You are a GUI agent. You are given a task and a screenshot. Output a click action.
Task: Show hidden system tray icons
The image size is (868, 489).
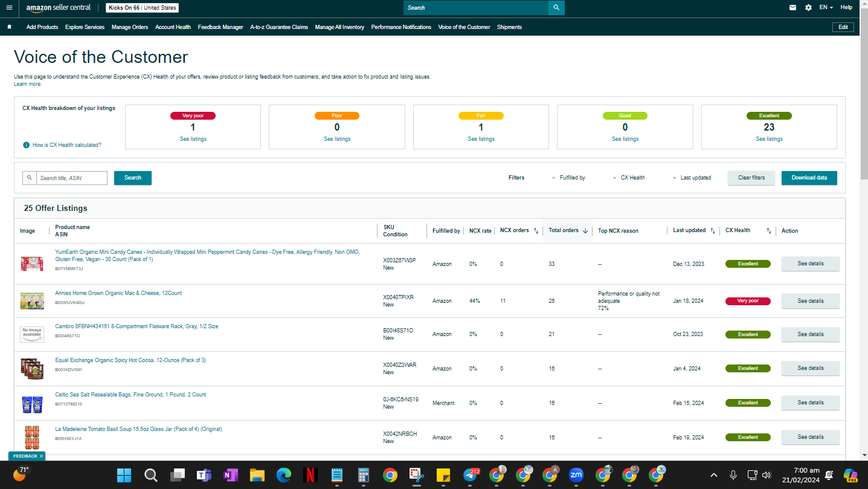pos(714,475)
